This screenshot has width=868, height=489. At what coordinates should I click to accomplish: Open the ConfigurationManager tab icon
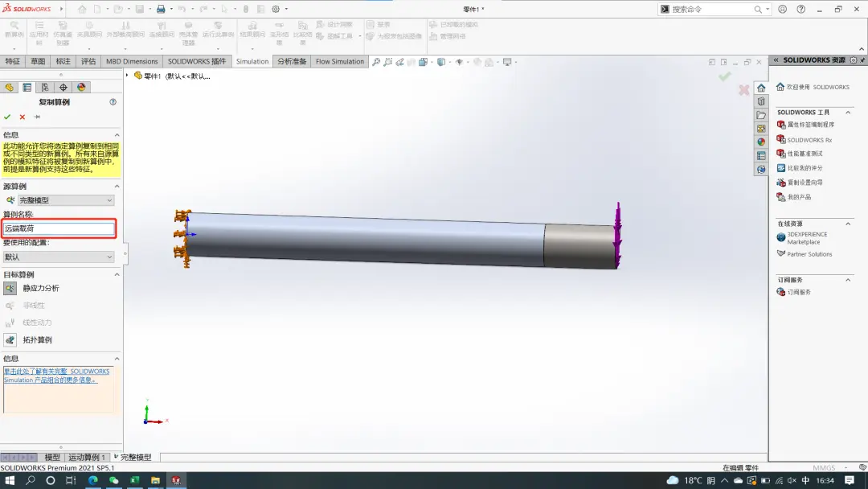[x=45, y=88]
